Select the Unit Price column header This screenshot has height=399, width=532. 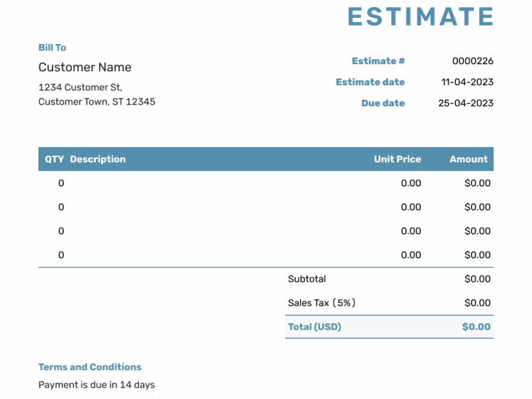click(397, 159)
